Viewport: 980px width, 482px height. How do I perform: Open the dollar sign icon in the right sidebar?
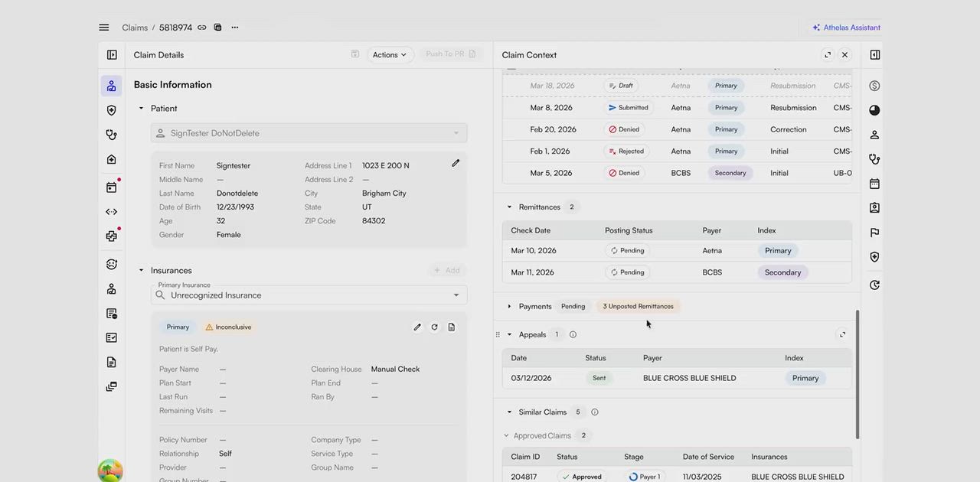874,86
